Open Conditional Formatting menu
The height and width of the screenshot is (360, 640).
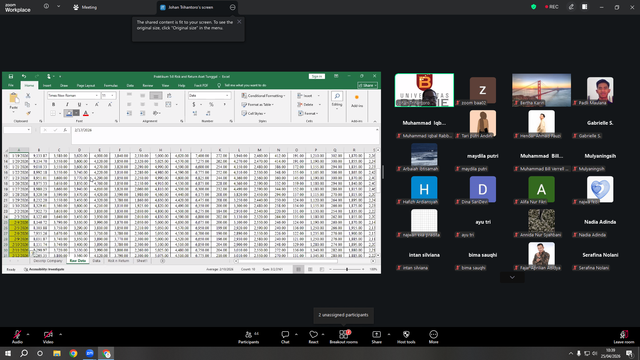click(x=263, y=96)
